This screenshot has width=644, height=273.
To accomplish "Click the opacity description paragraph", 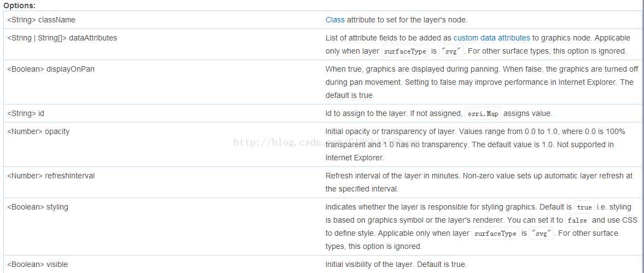I will point(474,144).
